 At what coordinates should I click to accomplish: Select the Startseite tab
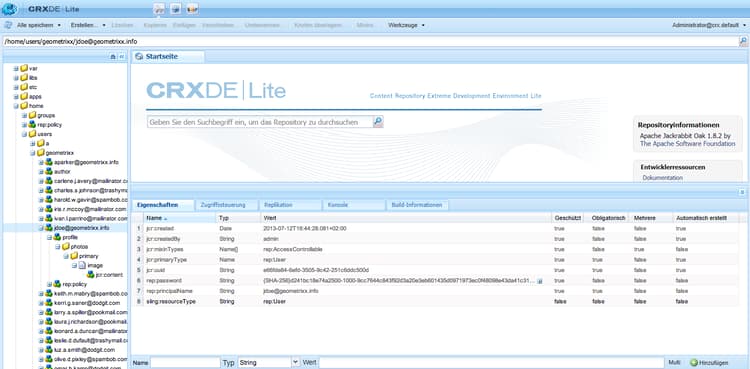[x=168, y=56]
